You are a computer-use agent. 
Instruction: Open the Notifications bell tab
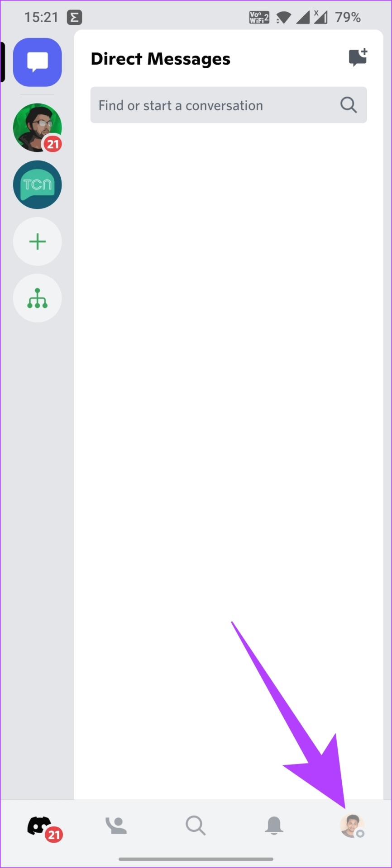274,826
